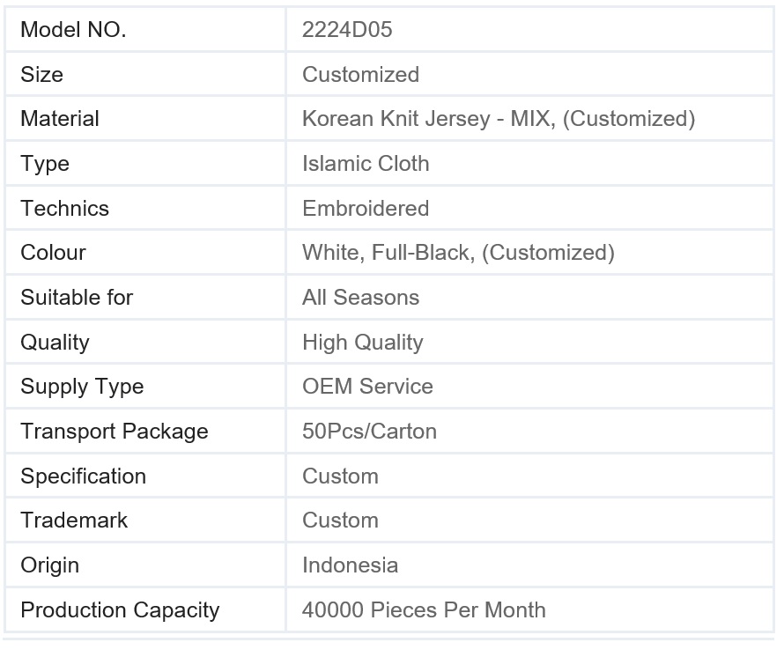Click the Trademark label cell
784x672 pixels.
coord(145,520)
